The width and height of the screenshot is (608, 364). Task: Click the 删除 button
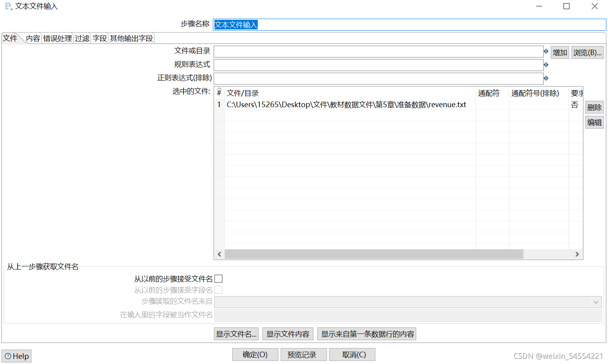[594, 107]
